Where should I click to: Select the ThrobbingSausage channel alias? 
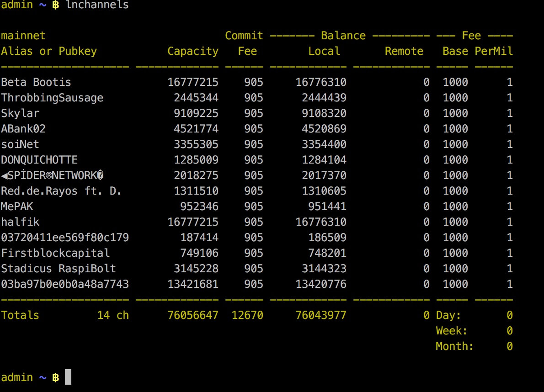[52, 98]
